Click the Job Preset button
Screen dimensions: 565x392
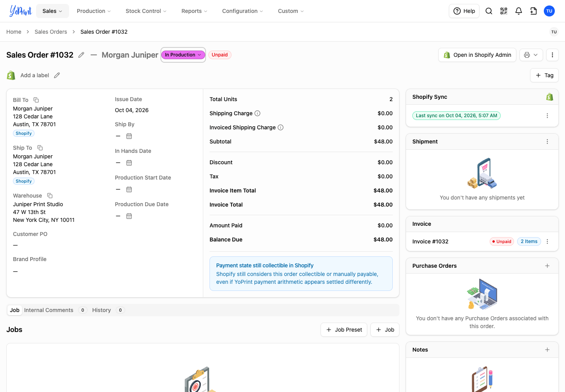[344, 330]
